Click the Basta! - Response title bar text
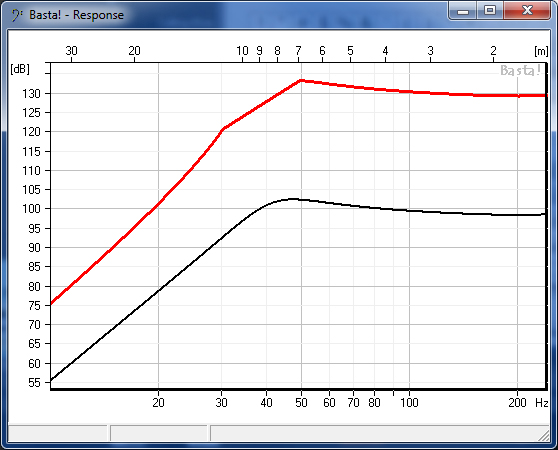 (x=77, y=15)
